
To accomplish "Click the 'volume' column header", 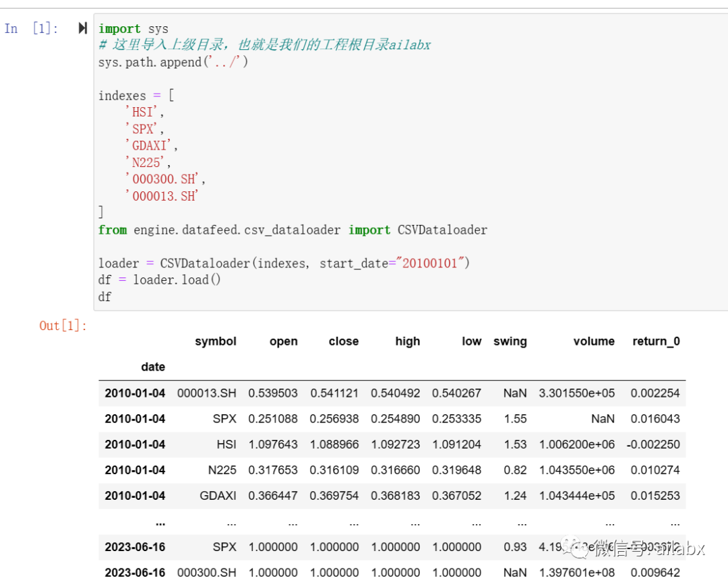I will pos(593,342).
